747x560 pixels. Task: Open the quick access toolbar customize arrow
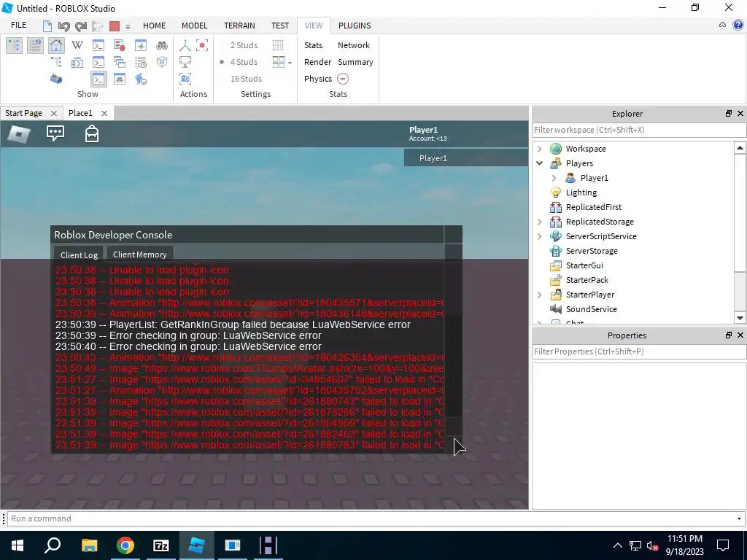pyautogui.click(x=128, y=27)
